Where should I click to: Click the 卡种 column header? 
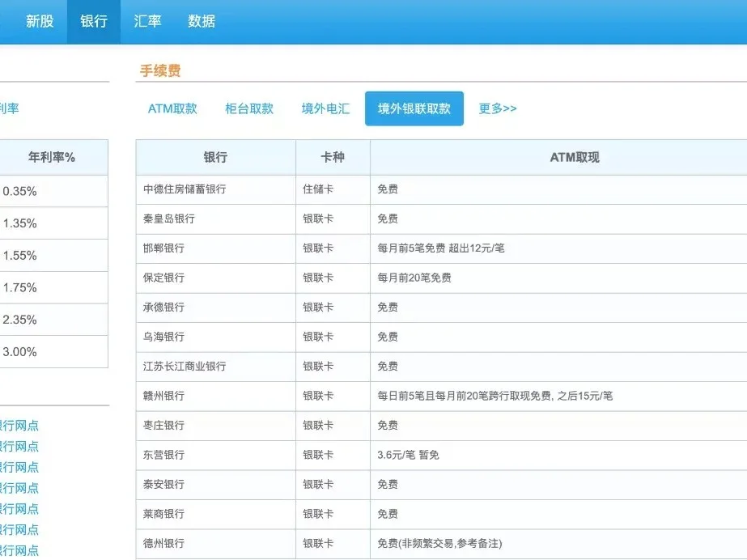tap(333, 157)
